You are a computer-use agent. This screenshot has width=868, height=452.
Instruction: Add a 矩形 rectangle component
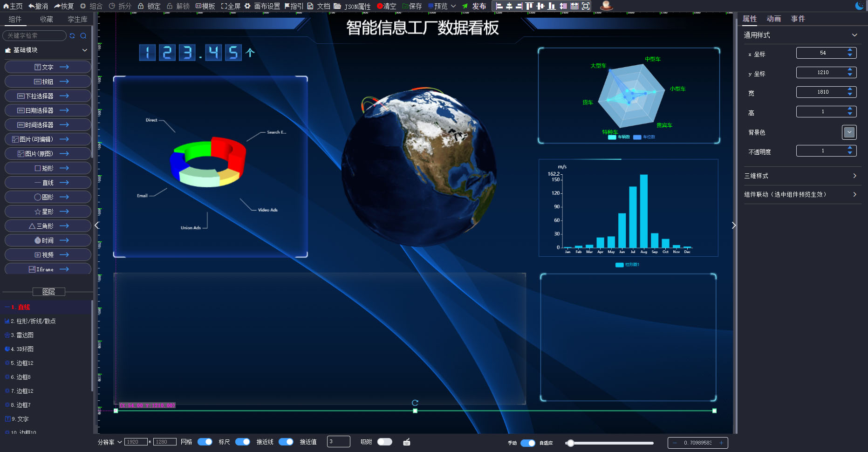pyautogui.click(x=48, y=168)
